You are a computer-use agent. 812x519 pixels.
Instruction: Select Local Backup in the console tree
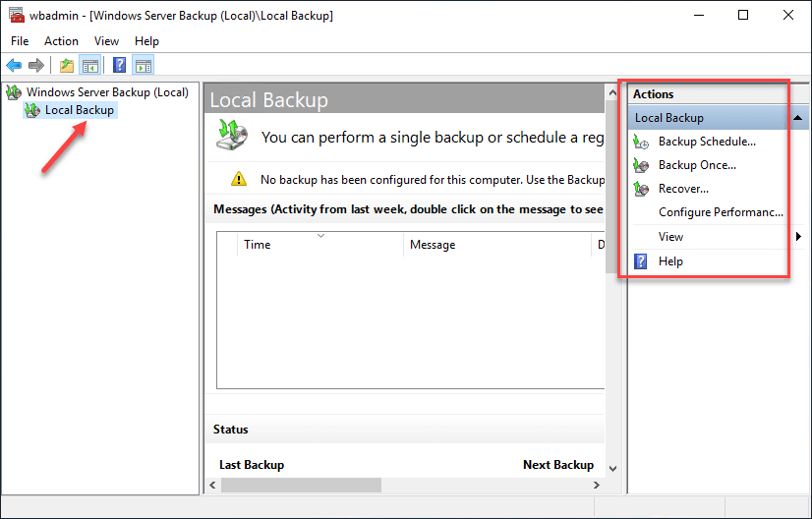pos(80,110)
